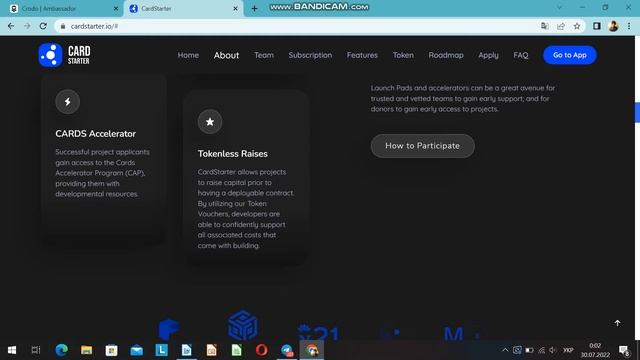Screen dimensions: 640x360
Task: Open the Home nav link
Action: point(188,55)
